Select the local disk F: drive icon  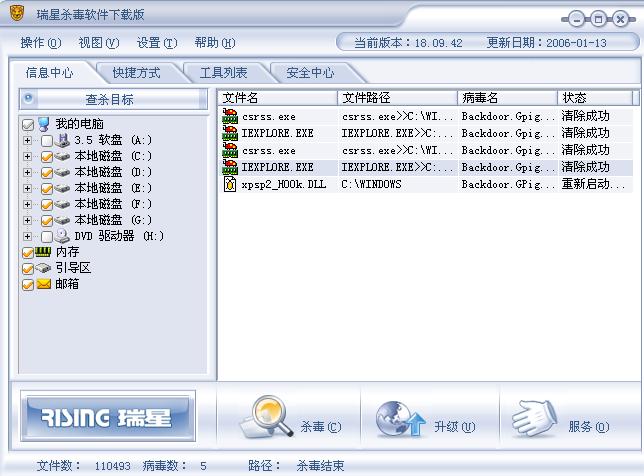[x=62, y=205]
